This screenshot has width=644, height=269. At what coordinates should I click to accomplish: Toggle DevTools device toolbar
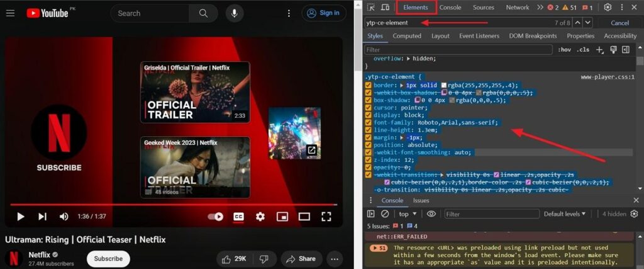point(385,7)
